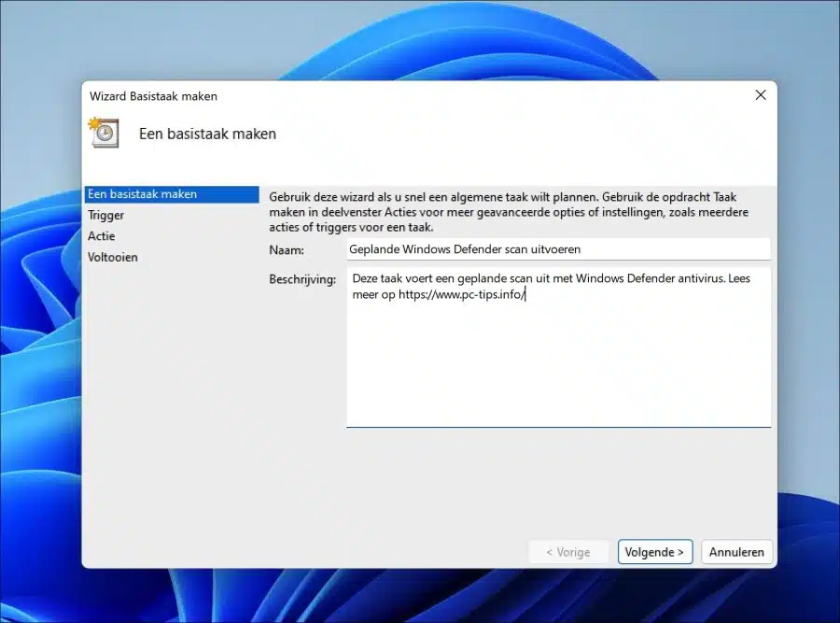The width and height of the screenshot is (840, 623).
Task: Jump to the Voltooien step
Action: (113, 257)
